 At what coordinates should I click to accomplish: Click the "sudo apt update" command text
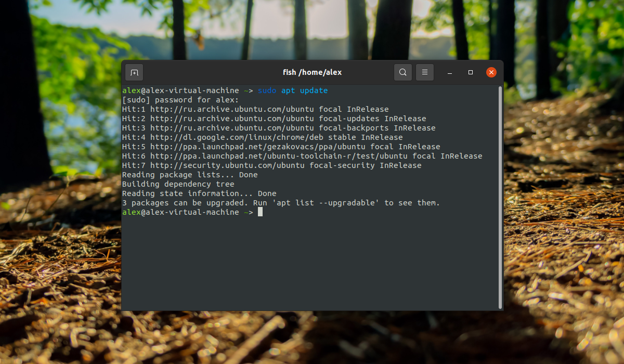tap(293, 90)
